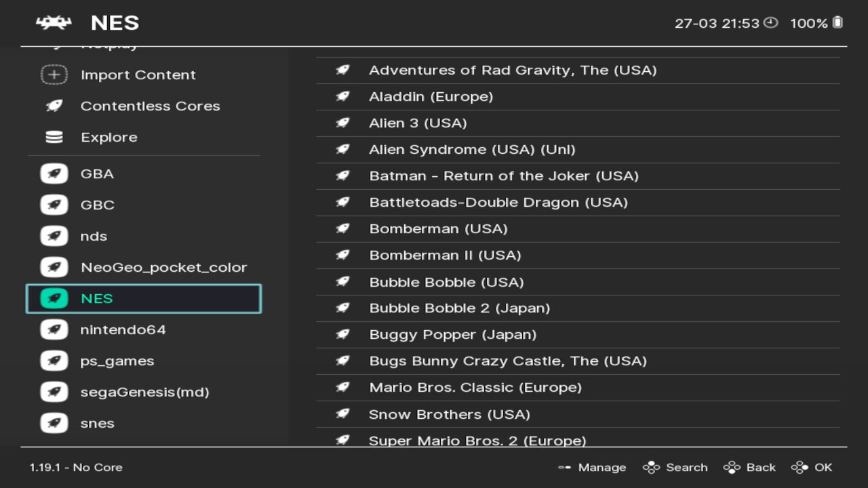Select Bomberman II (USA)
The image size is (868, 488).
click(578, 255)
